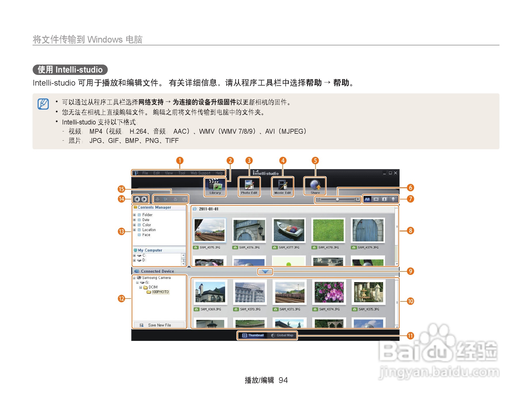Open the Tool menu

pos(182,173)
